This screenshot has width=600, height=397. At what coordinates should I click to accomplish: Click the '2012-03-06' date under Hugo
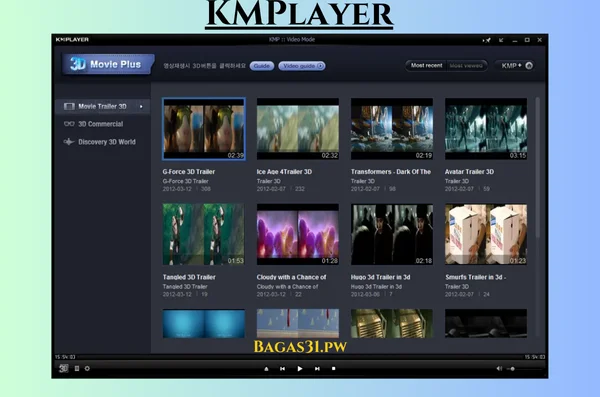coord(365,294)
